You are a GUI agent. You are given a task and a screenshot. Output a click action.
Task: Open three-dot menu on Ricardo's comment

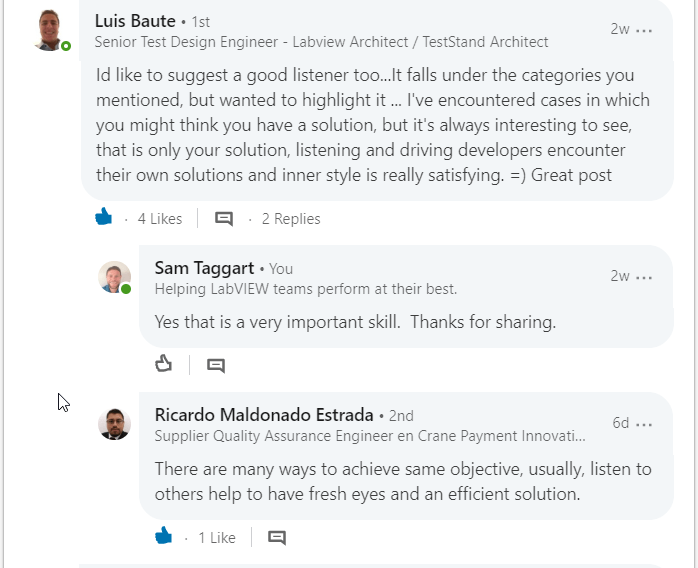(x=644, y=424)
